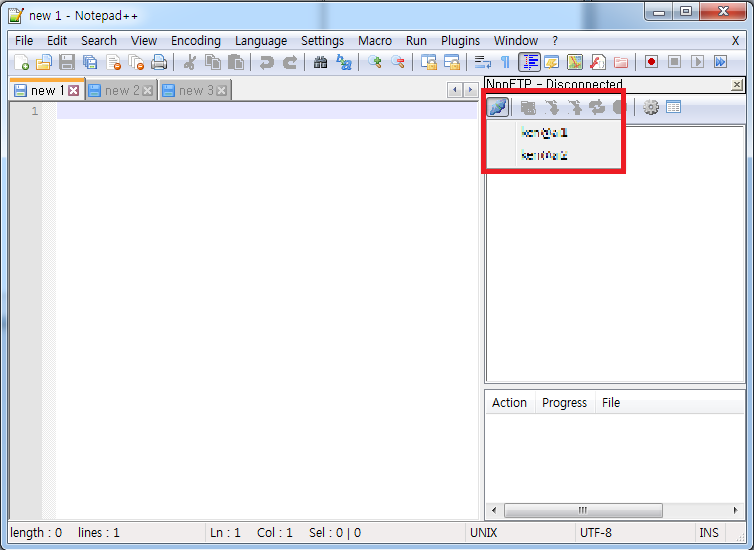This screenshot has width=754, height=550.
Task: Click the Save All icon
Action: [x=90, y=62]
